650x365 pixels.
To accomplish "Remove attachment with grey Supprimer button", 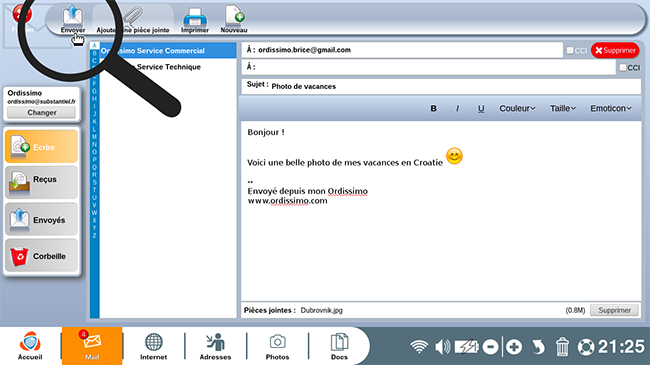I will click(614, 310).
